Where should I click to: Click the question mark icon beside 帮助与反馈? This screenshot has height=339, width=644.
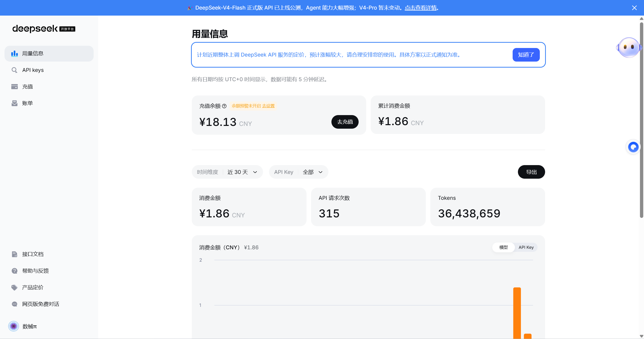tap(15, 271)
